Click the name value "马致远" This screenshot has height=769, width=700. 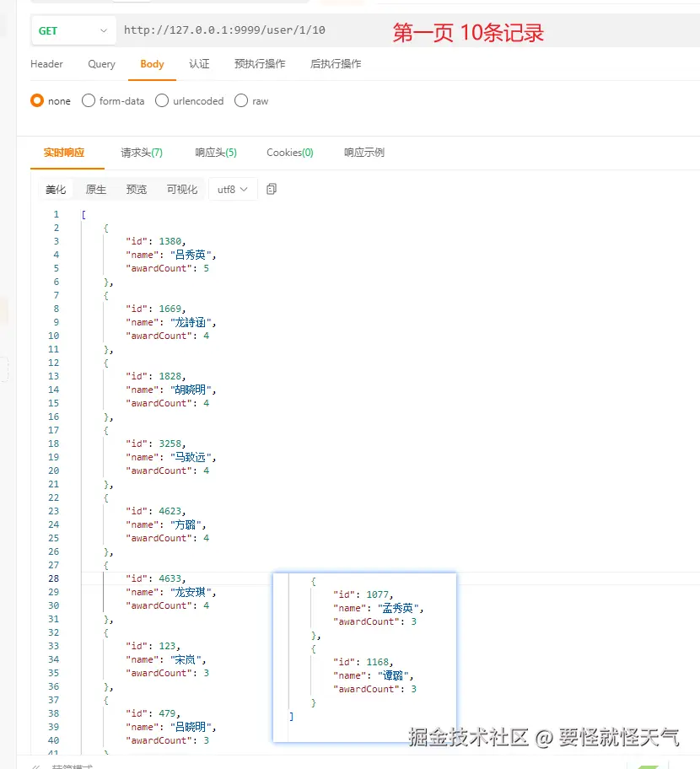[191, 457]
